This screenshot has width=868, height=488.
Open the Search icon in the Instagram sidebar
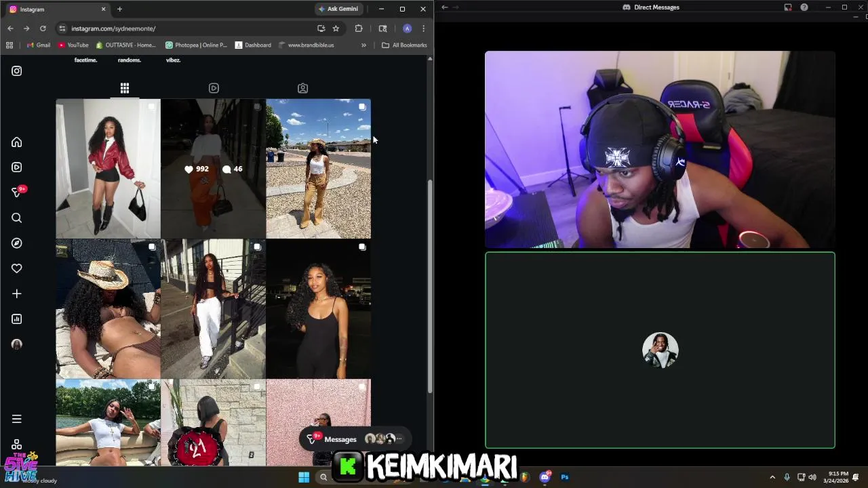17,218
